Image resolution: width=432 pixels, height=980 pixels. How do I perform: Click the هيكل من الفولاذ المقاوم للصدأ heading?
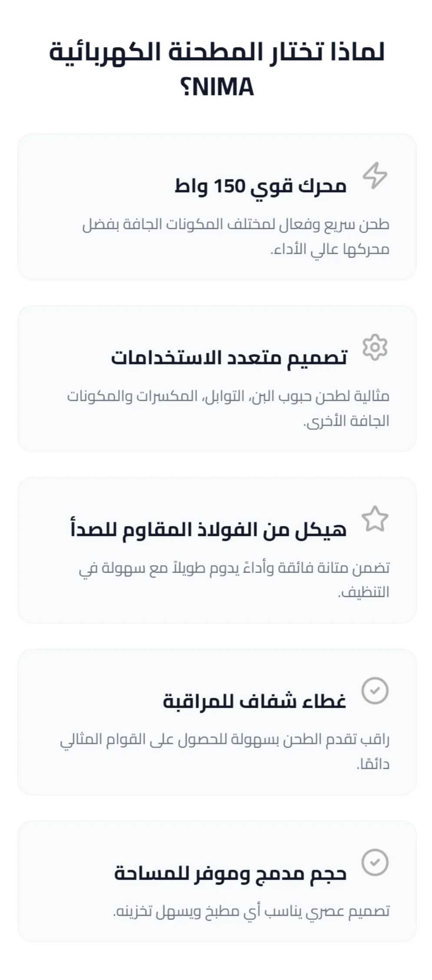tap(208, 530)
